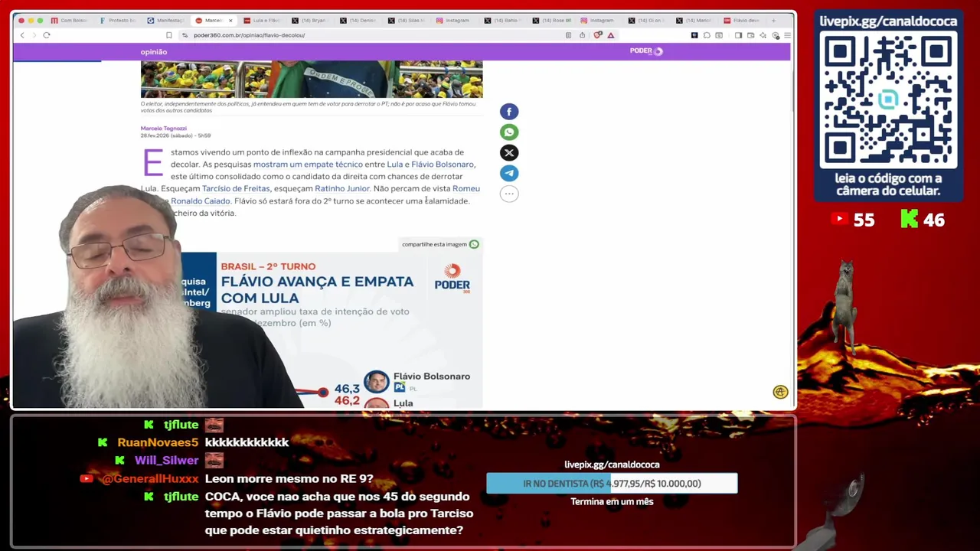Switch to the '(14) Rose' X tab

pyautogui.click(x=551, y=21)
